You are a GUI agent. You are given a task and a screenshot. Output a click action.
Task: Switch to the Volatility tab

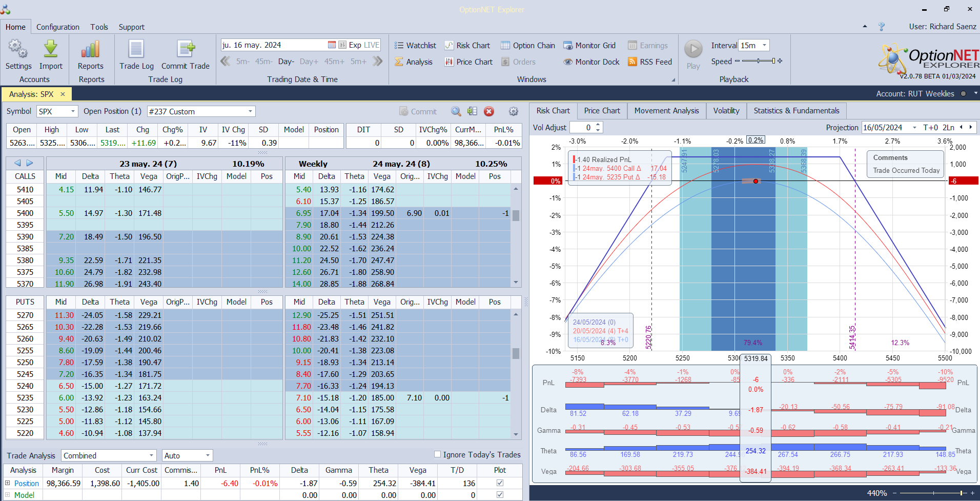(726, 111)
